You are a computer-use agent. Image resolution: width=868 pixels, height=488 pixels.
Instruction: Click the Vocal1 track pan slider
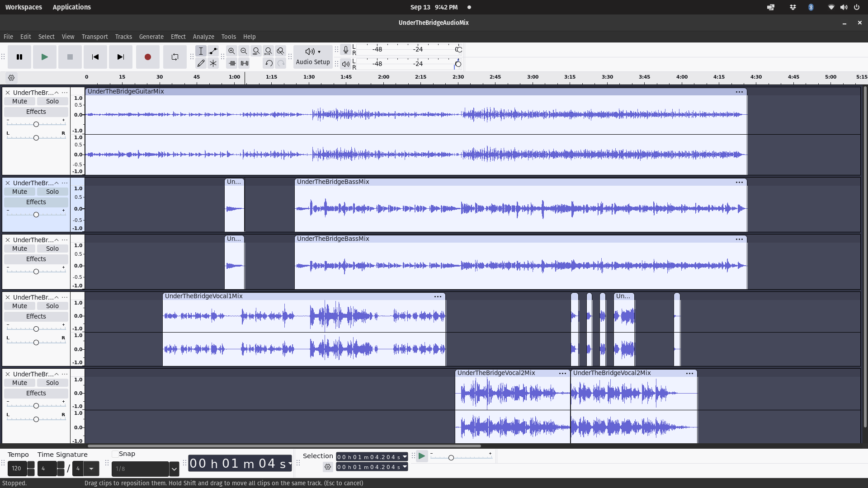click(x=36, y=342)
